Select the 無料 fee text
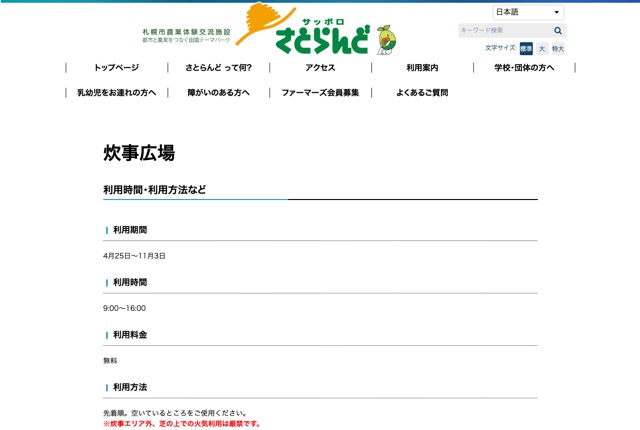This screenshot has height=430, width=640. tap(110, 361)
